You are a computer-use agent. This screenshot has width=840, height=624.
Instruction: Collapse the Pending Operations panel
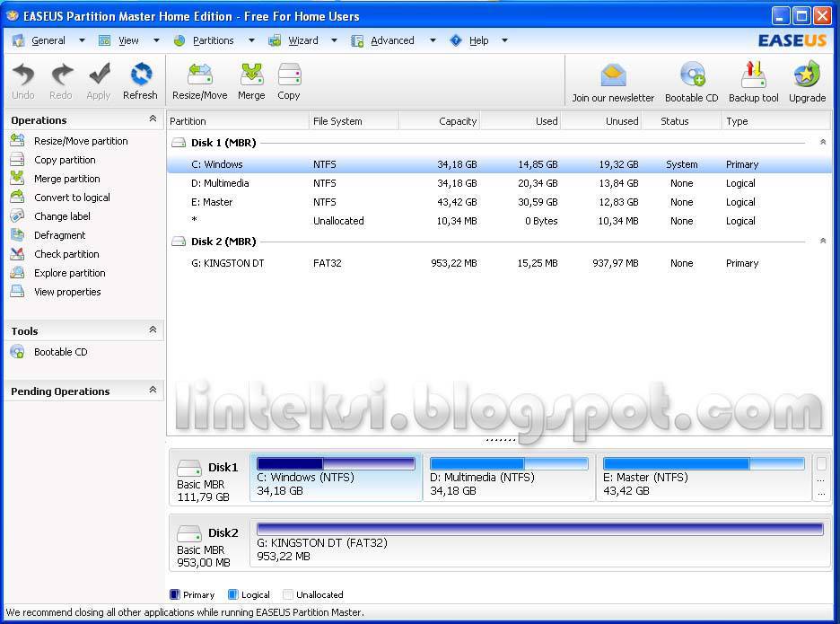[153, 390]
